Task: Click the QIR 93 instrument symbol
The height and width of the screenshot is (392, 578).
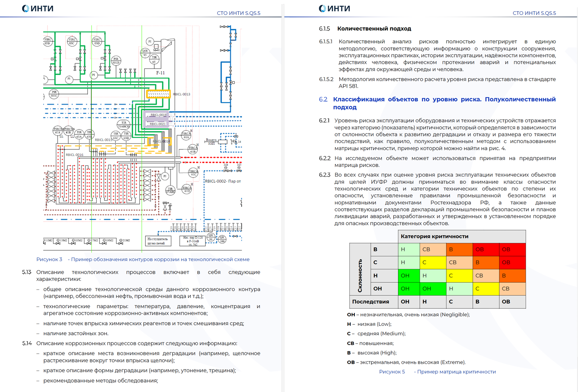Action: click(145, 53)
